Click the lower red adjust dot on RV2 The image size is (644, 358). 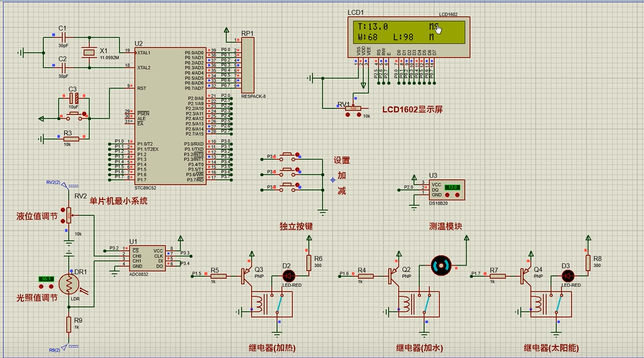[x=63, y=221]
